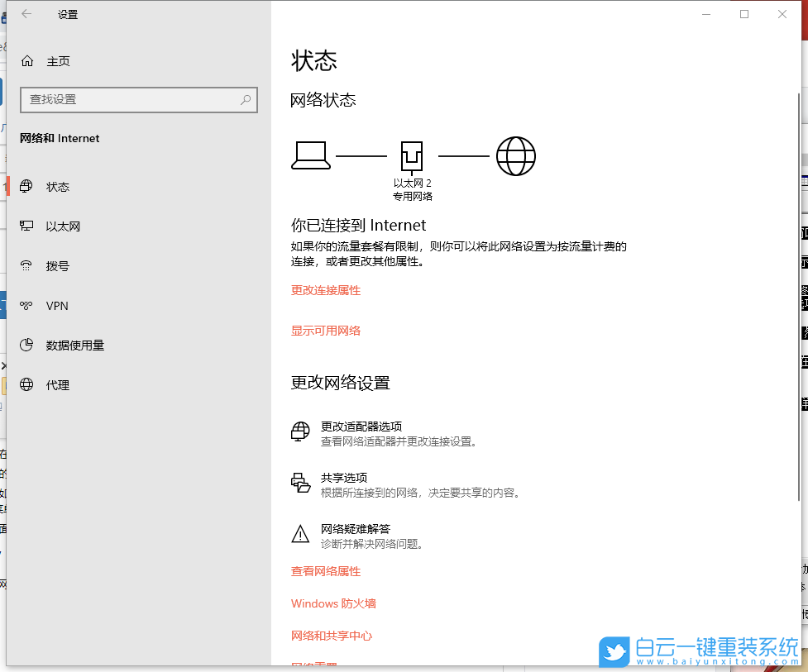Viewport: 808px width, 672px height.
Task: Click the 网络疑难解答 warning triangle icon
Action: (x=300, y=533)
